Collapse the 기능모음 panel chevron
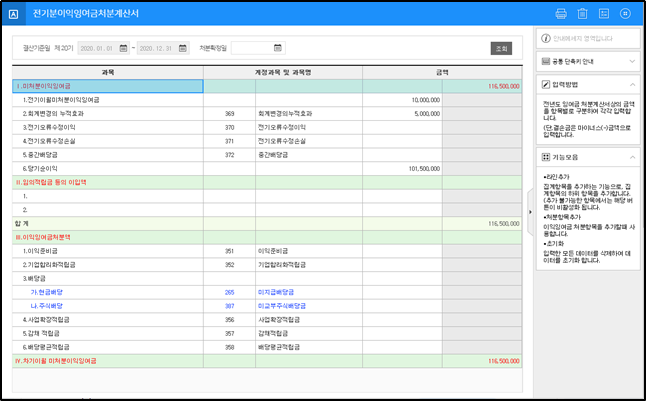 point(632,157)
